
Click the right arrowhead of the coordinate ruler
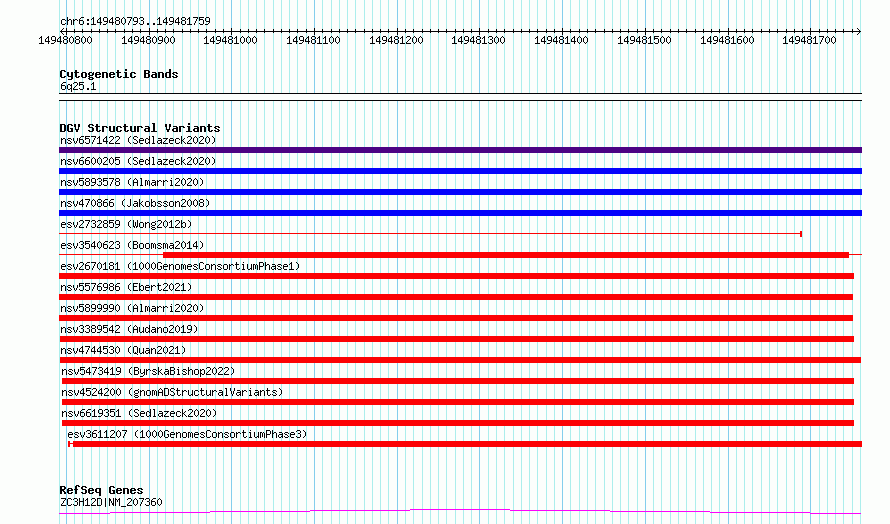tap(859, 31)
